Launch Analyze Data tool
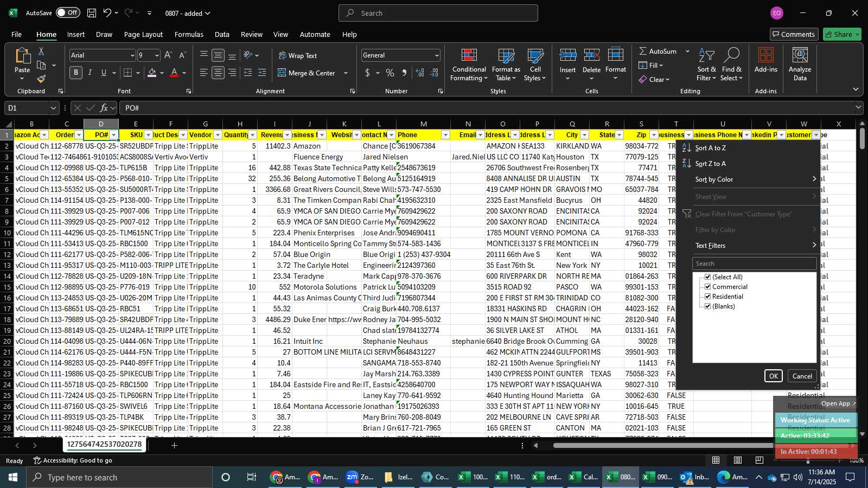This screenshot has height=488, width=868. coord(800,64)
